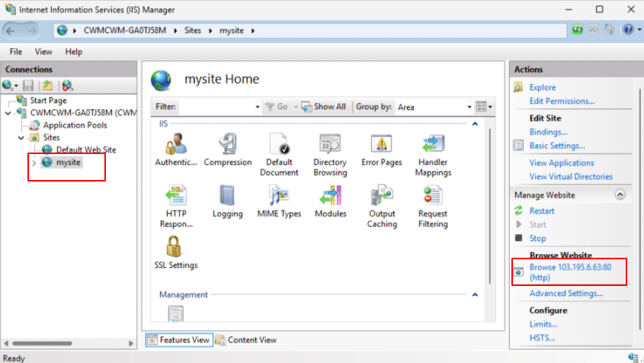644x363 pixels.
Task: Open the File menu
Action: tap(16, 52)
